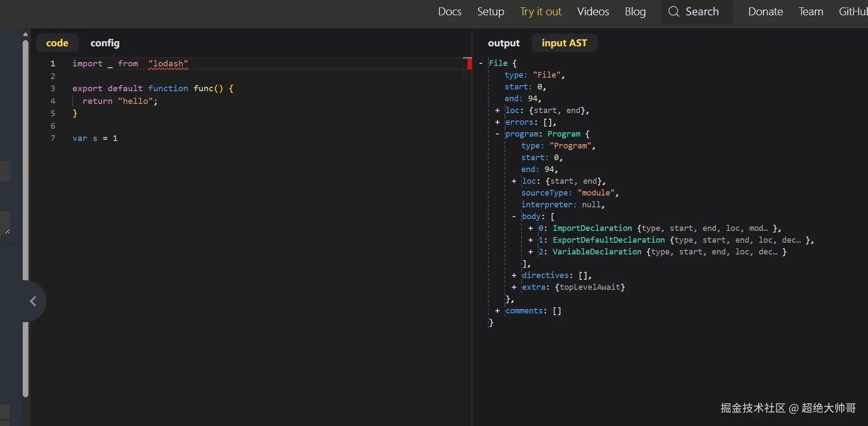Switch to the output tab
This screenshot has width=868, height=426.
click(504, 43)
